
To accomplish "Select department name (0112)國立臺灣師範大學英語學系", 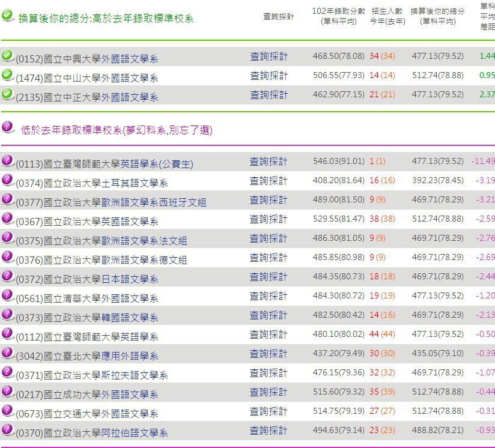I will pos(87,338).
